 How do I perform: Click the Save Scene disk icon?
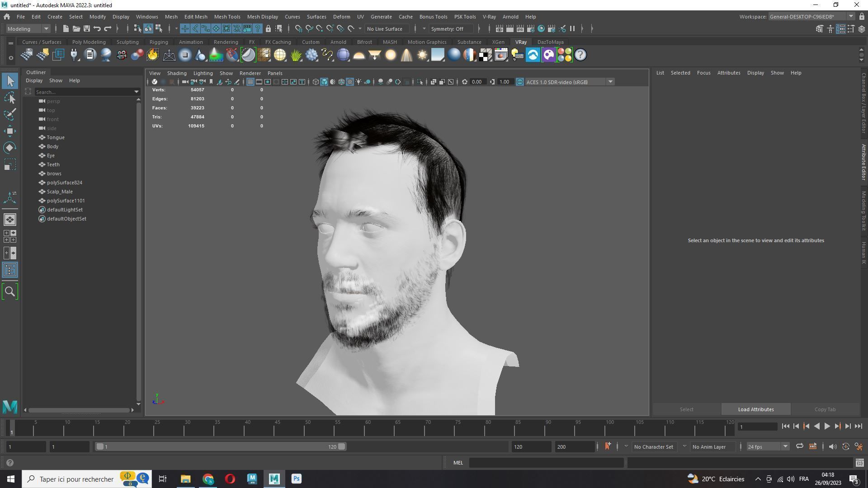tap(86, 29)
